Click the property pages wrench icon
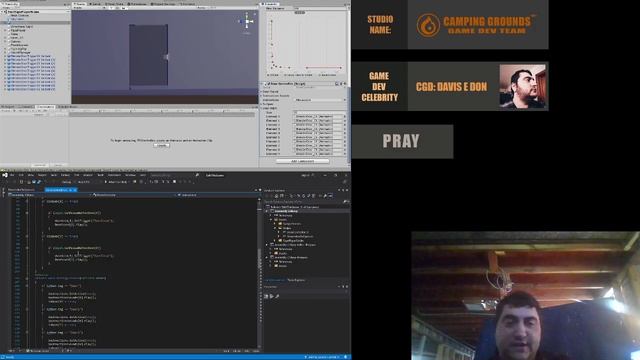The height and width of the screenshot is (360, 640). pos(277,296)
